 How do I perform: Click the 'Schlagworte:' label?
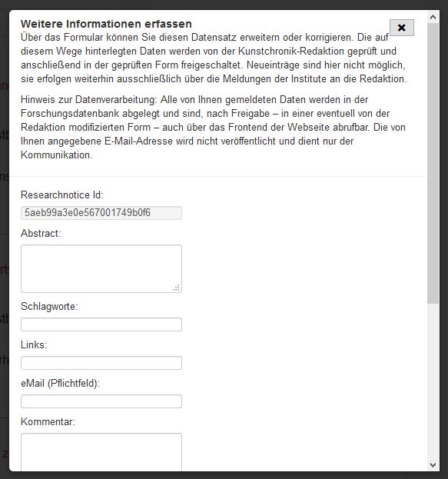(x=49, y=307)
